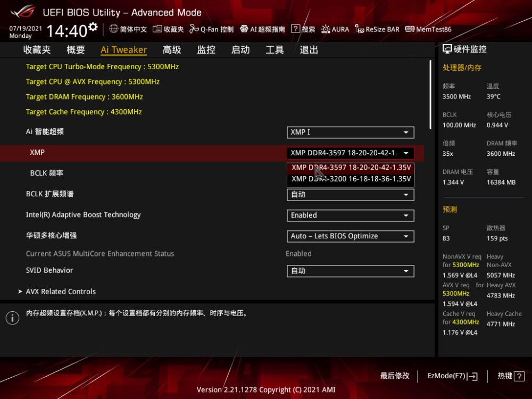The width and height of the screenshot is (532, 399).
Task: Open the clock settings gear icon
Action: 93,27
